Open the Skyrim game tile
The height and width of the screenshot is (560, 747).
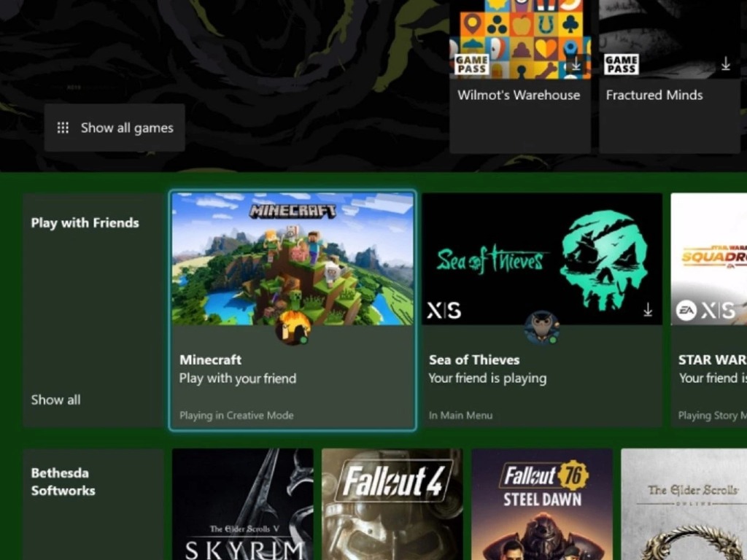coord(242,504)
